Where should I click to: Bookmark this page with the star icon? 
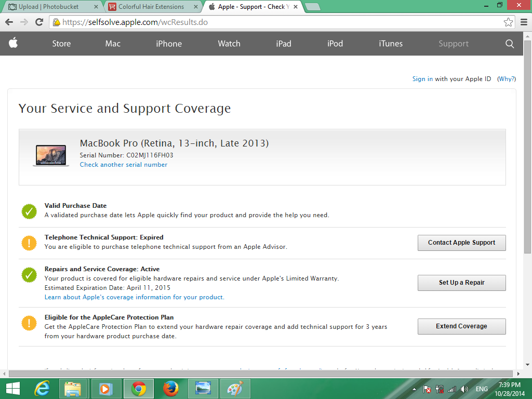point(508,22)
